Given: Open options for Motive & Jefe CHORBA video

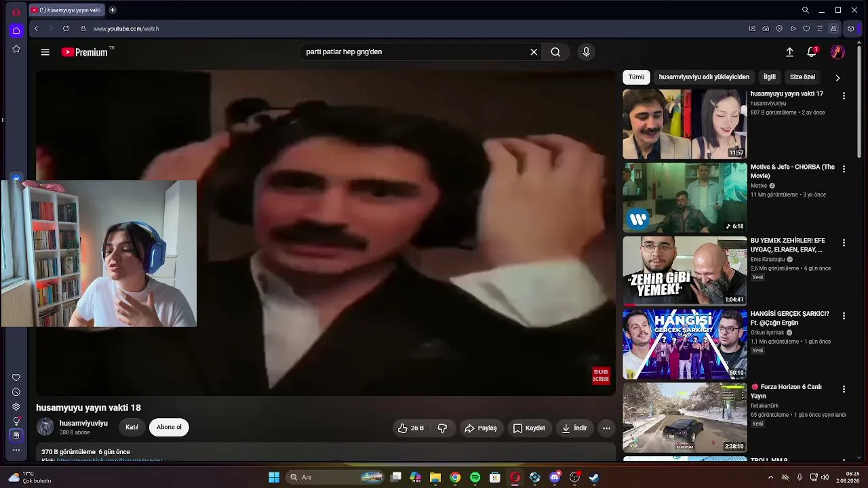Looking at the screenshot, I should [x=844, y=169].
